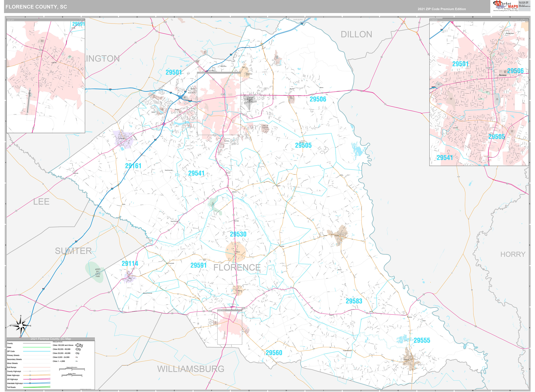Click the "Minor Streets" legend entry
Viewport: 535px width, 392px height.
pos(12,364)
